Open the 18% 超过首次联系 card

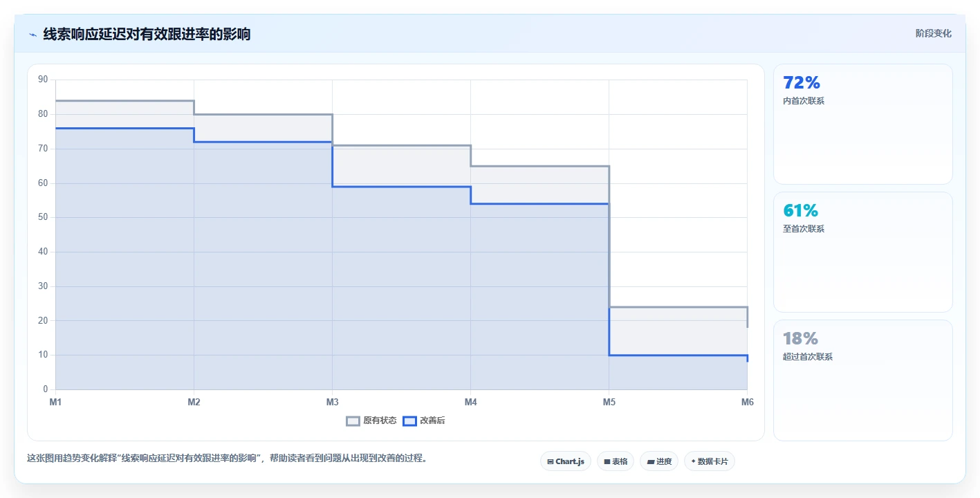[862, 380]
